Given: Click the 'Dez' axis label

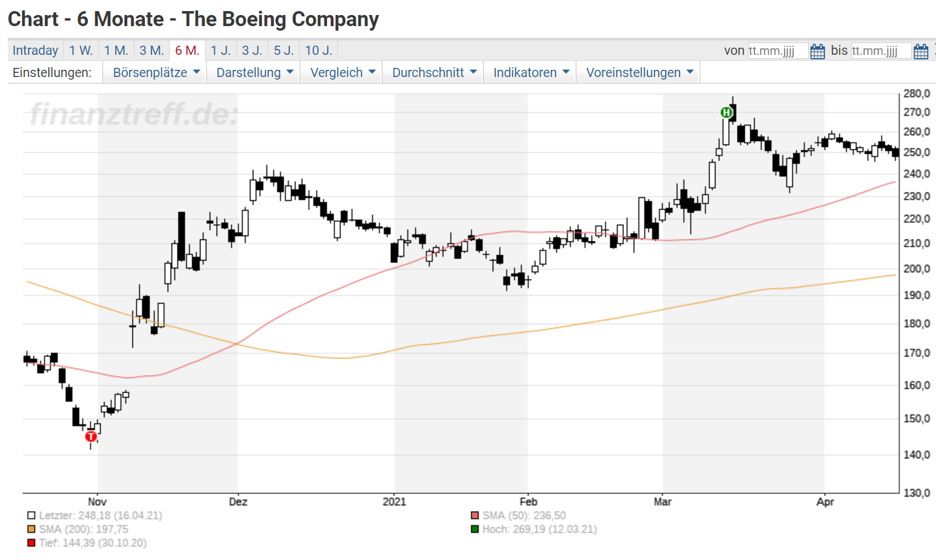Looking at the screenshot, I should point(238,502).
